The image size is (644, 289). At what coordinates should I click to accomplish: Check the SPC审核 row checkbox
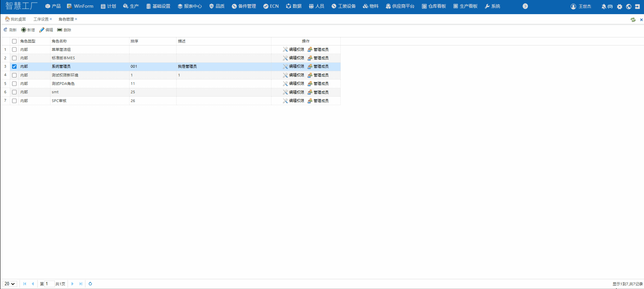pos(14,101)
